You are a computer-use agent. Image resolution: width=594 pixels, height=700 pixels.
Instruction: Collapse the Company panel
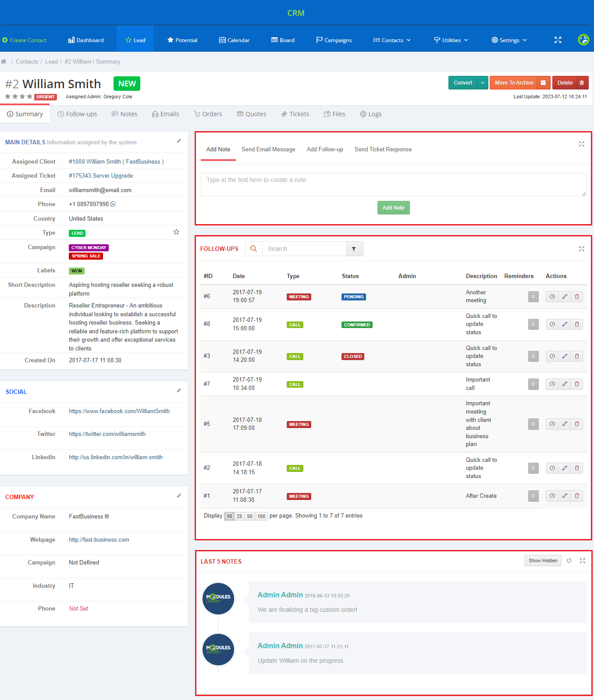point(179,496)
